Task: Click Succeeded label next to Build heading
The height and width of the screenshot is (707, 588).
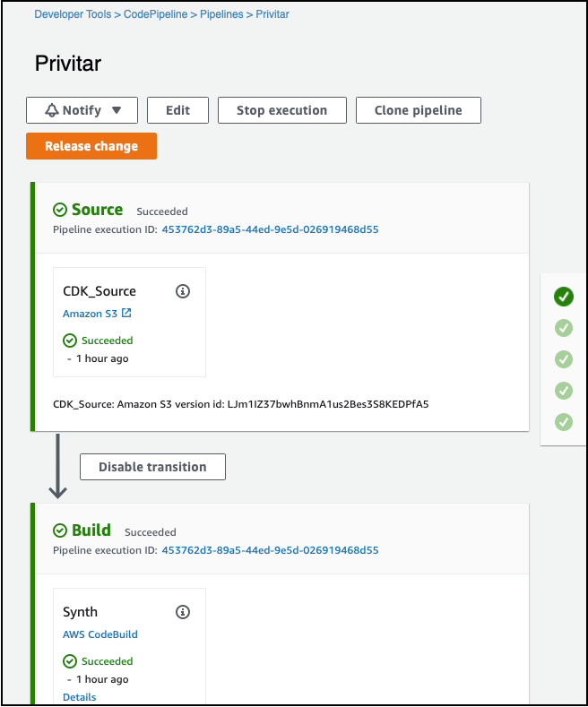Action: [x=151, y=532]
